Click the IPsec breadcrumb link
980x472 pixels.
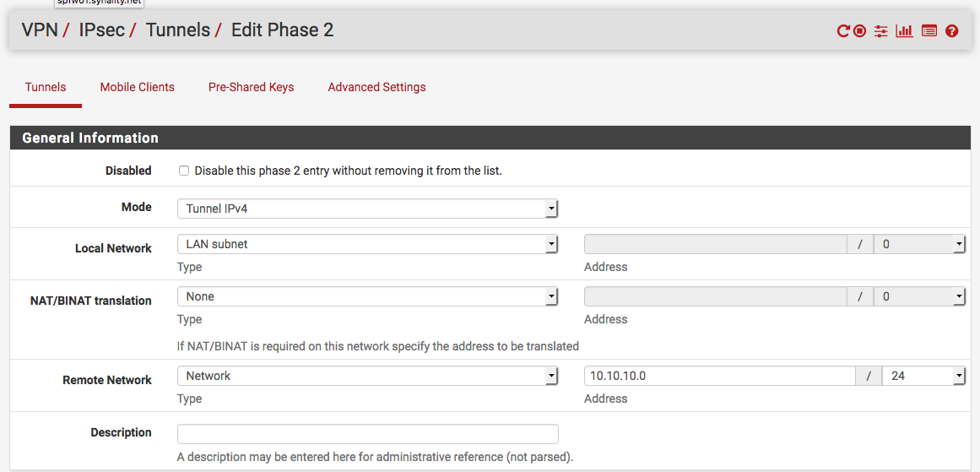[102, 30]
